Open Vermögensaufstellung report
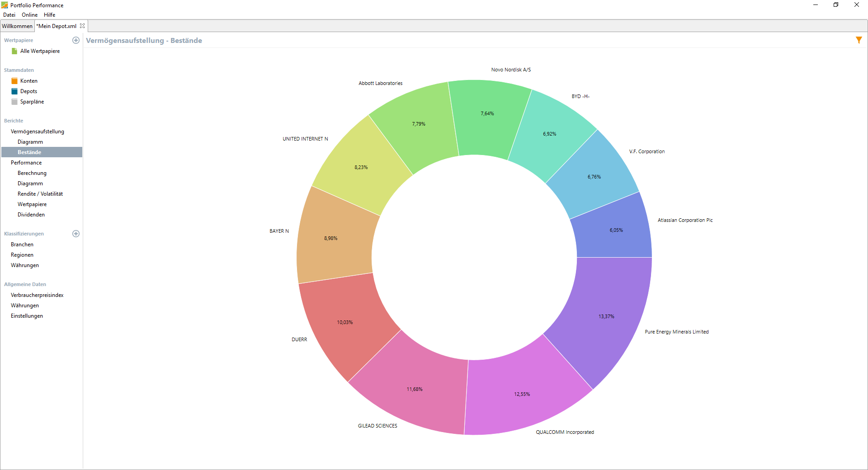 (38, 132)
